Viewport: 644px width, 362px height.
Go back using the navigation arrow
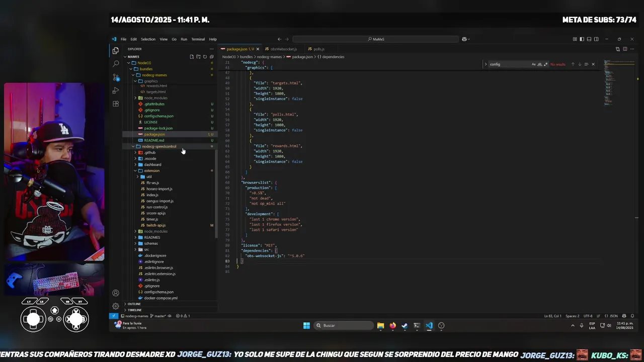(279, 39)
